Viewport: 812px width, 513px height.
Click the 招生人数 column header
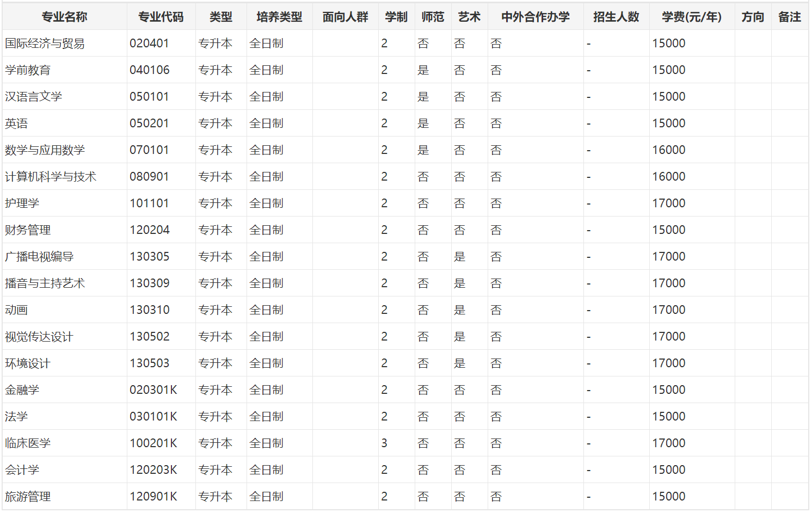pos(616,17)
